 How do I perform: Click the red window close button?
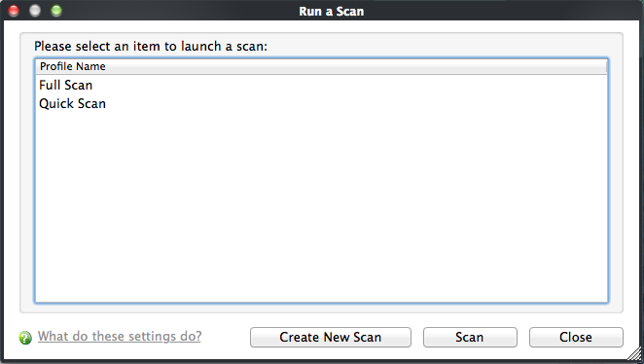(x=14, y=11)
